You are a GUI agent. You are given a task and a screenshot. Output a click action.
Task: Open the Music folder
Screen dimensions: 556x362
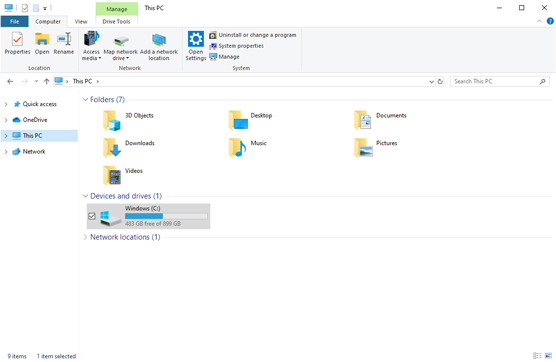point(248,148)
